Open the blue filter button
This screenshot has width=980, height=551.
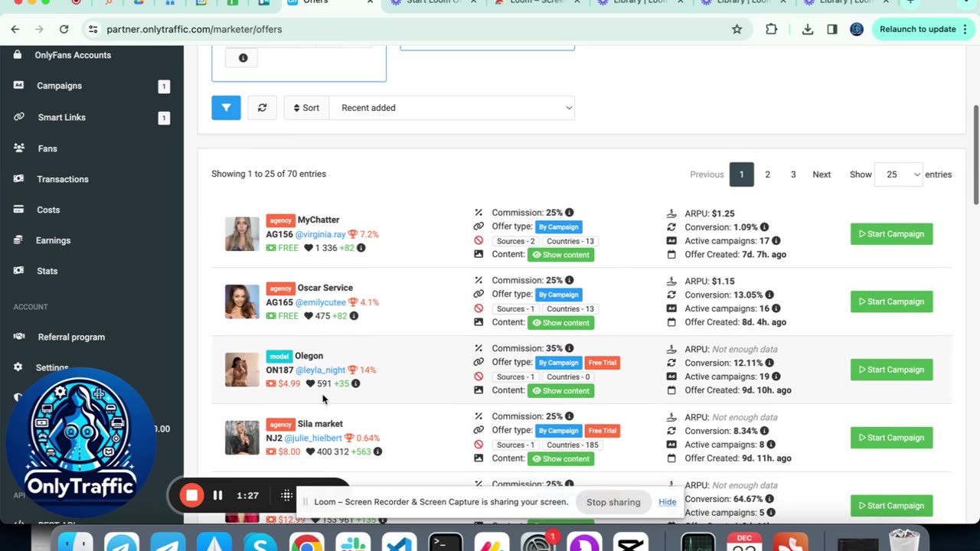point(226,108)
